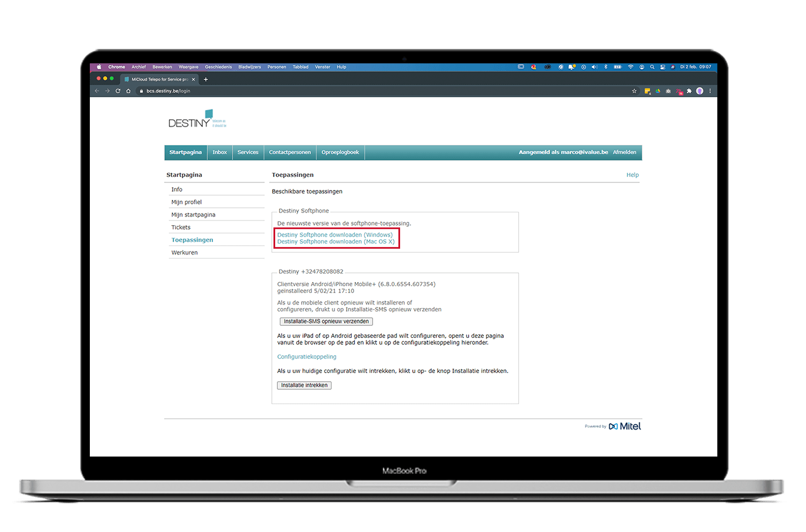This screenshot has height=532, width=806.
Task: Open the Chrome profile avatar
Action: [x=699, y=91]
